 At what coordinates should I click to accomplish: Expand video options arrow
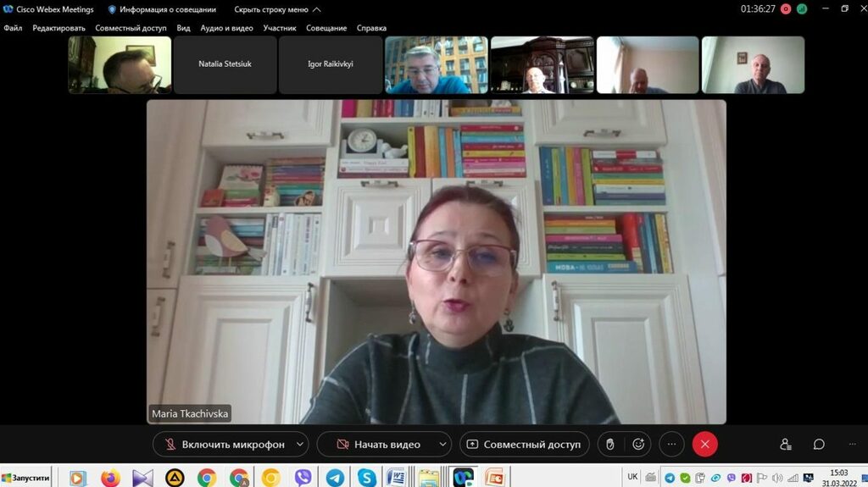pyautogui.click(x=442, y=444)
